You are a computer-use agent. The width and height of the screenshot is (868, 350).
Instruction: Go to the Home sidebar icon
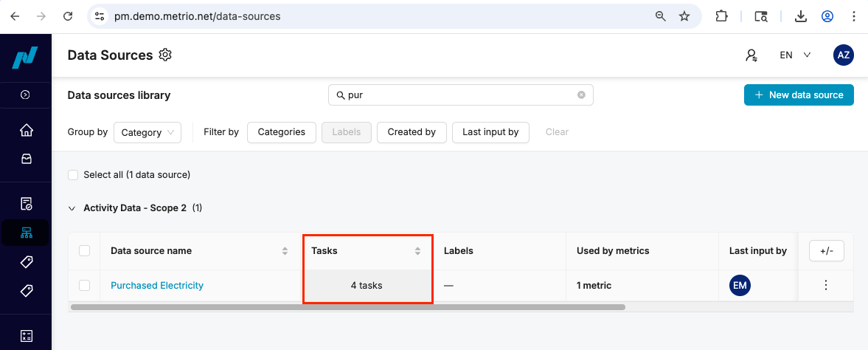26,131
